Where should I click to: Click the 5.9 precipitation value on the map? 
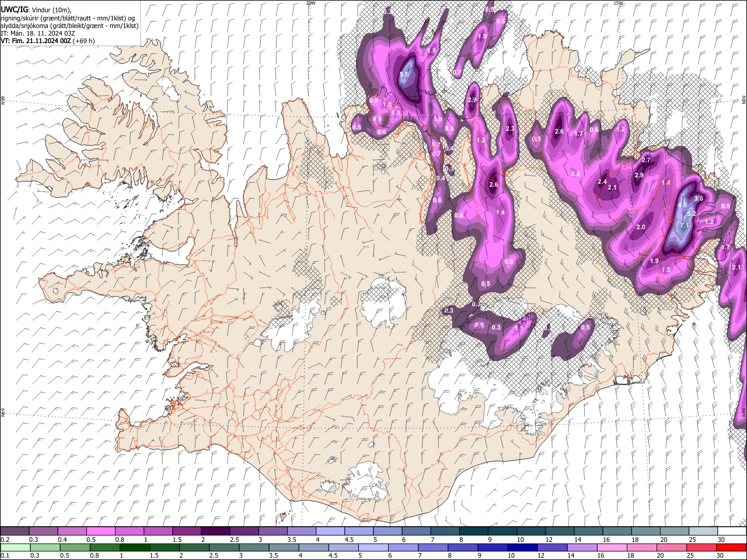click(x=404, y=75)
